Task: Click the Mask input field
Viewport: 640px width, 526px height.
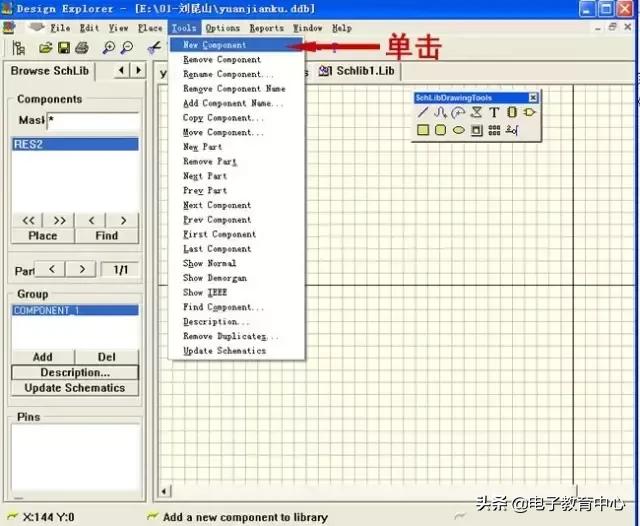Action: 93,121
